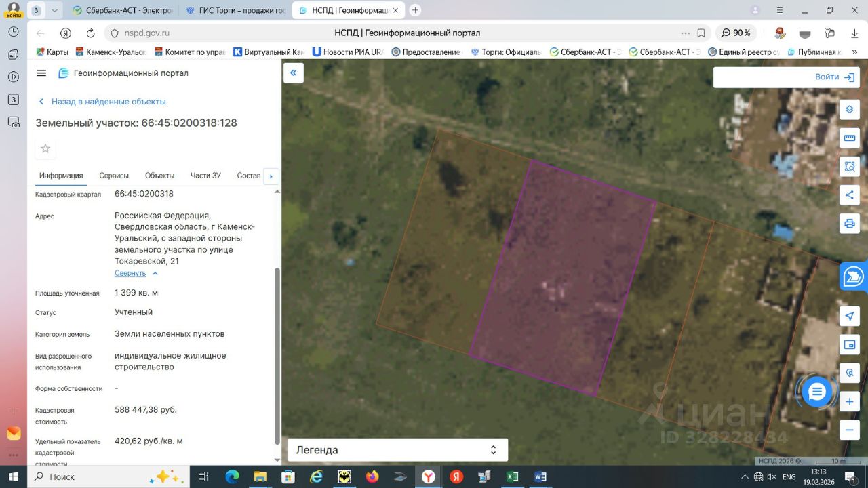868x488 pixels.
Task: Switch to Сбербанк-АСТ browser tab
Action: coord(122,10)
